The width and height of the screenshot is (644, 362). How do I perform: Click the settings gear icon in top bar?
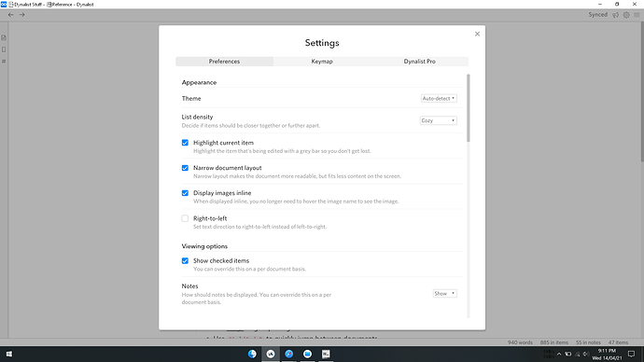(x=626, y=15)
